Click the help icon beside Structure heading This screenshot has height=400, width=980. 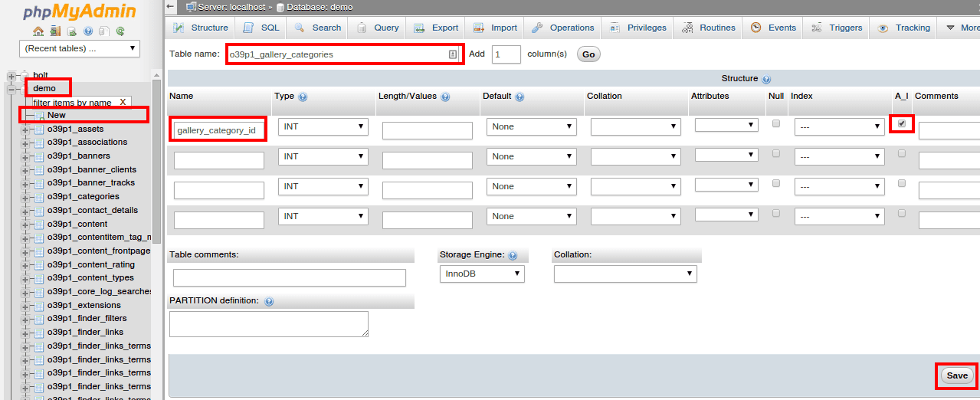pos(766,79)
